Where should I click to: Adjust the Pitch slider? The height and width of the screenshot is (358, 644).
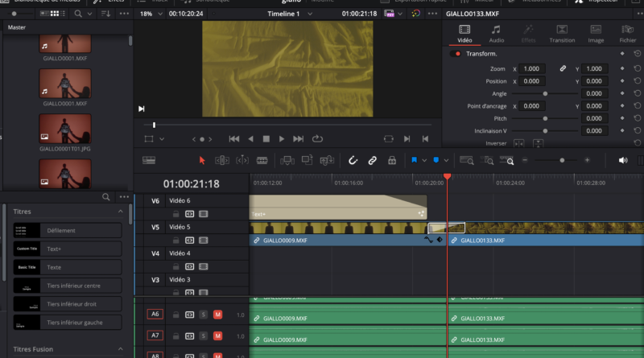(x=545, y=118)
